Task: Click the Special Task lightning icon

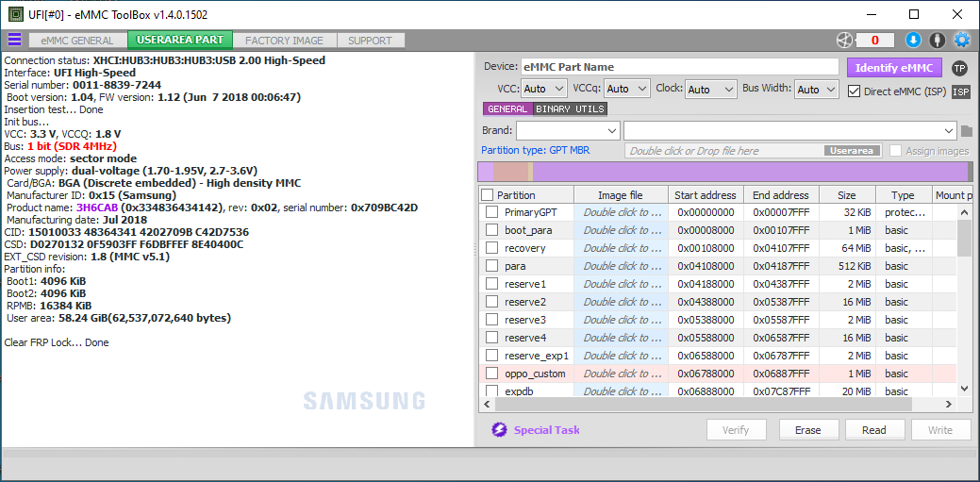Action: [499, 429]
